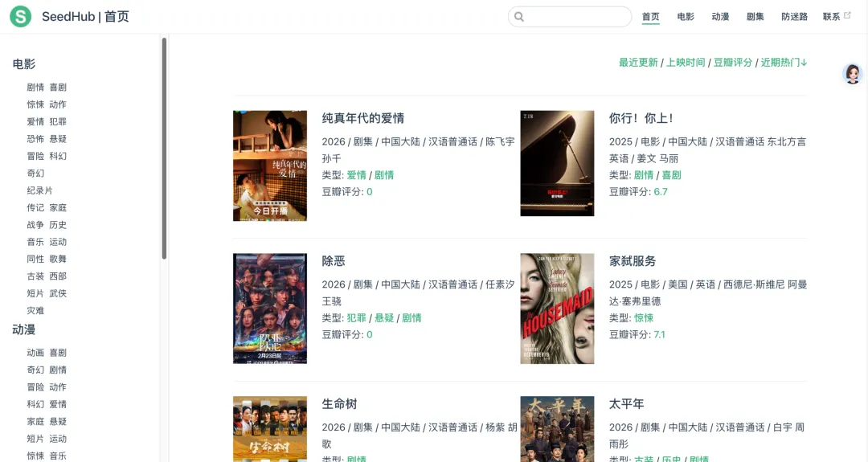The width and height of the screenshot is (868, 462).
Task: Select 历史 in sidebar
Action: pyautogui.click(x=58, y=224)
